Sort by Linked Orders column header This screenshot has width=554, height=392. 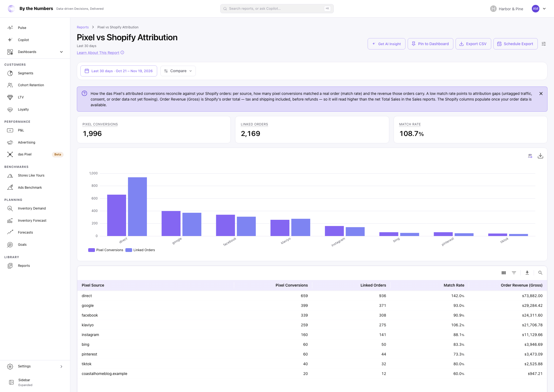(373, 285)
